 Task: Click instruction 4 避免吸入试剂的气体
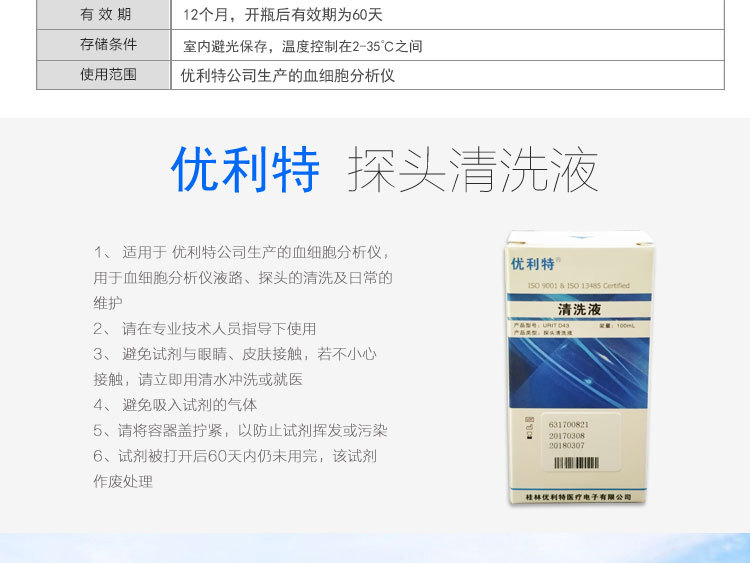(175, 405)
